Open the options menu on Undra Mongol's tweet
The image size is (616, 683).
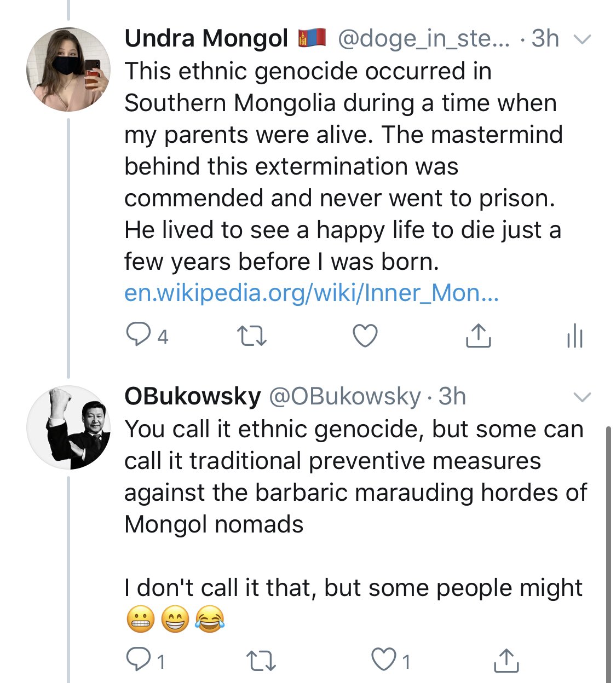[582, 38]
